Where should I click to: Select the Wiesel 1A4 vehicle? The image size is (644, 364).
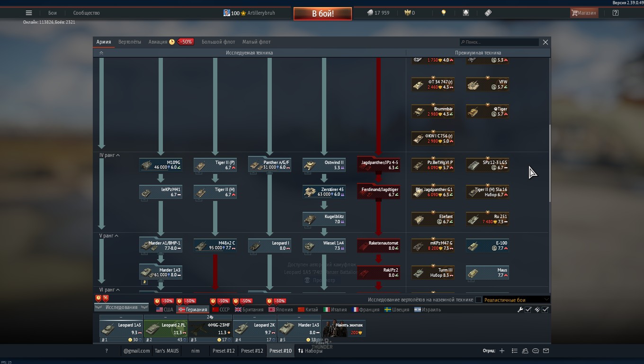(x=324, y=246)
